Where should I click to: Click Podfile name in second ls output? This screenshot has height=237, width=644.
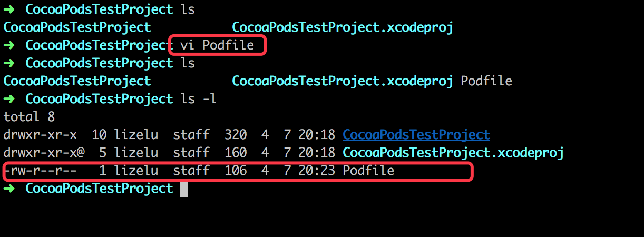(486, 81)
